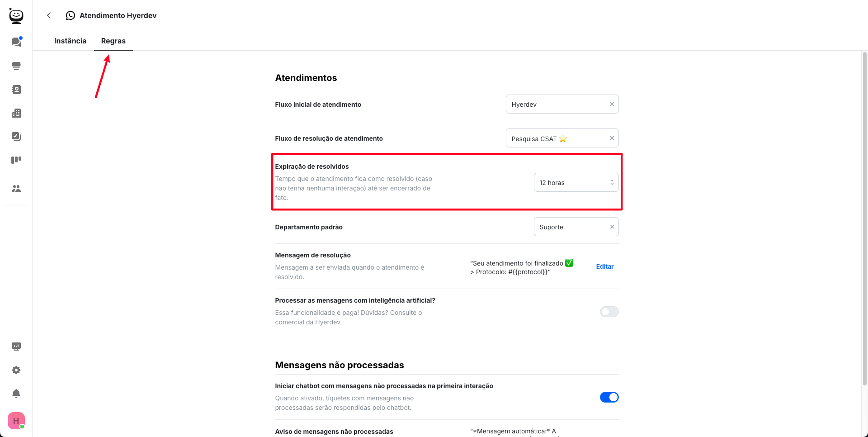Click the user avatar H at bottom
Viewport: 868px width, 437px height.
[16, 421]
